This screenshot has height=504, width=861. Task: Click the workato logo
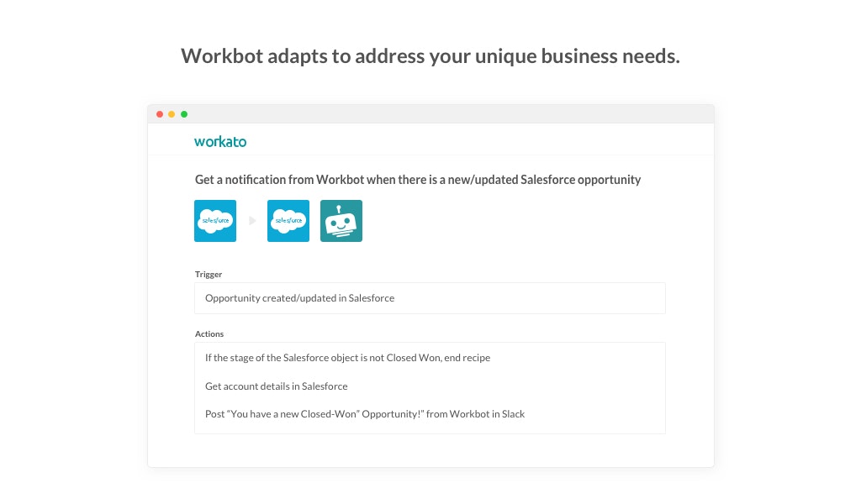pyautogui.click(x=220, y=141)
